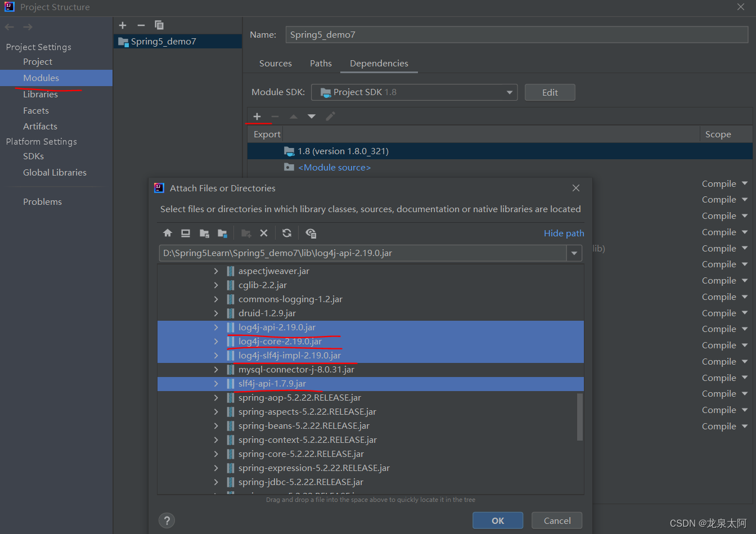Expand spring-jdbc-5.2.22.RELEASE.jar node
This screenshot has width=756, height=534.
pyautogui.click(x=216, y=482)
